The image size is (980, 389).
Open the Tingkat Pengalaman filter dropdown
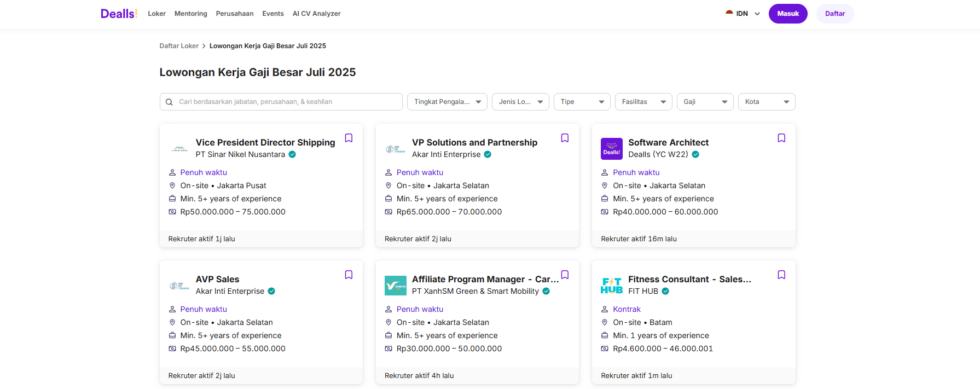[x=447, y=102]
